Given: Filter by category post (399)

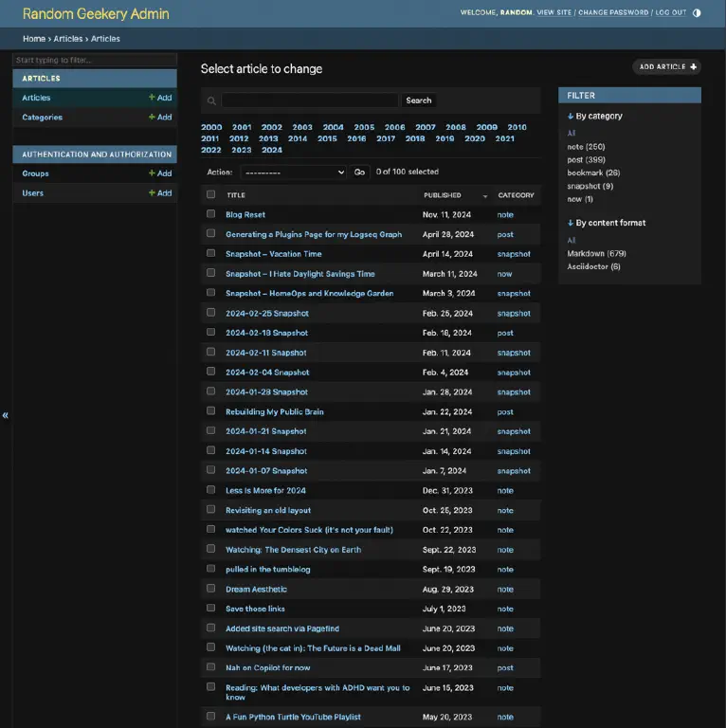Looking at the screenshot, I should (586, 159).
